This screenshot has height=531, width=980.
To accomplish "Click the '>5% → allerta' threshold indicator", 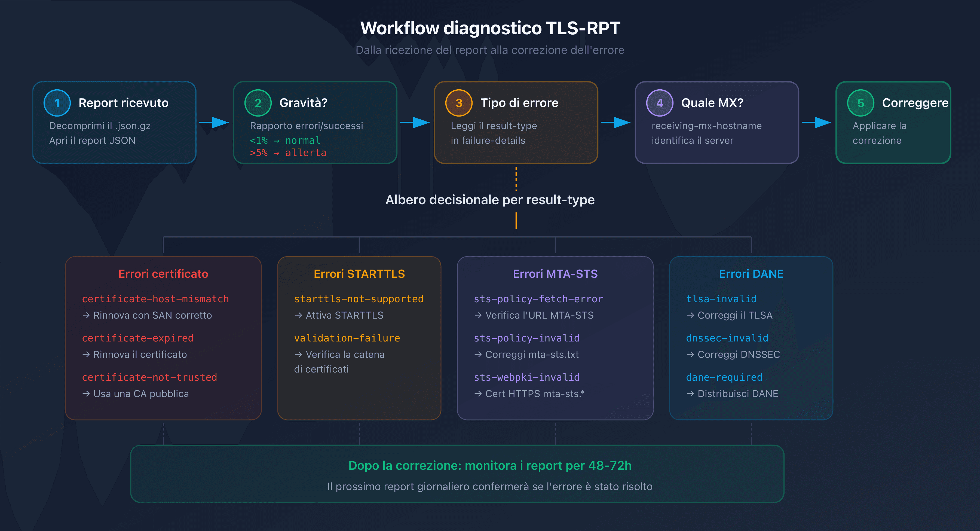I will (x=288, y=153).
